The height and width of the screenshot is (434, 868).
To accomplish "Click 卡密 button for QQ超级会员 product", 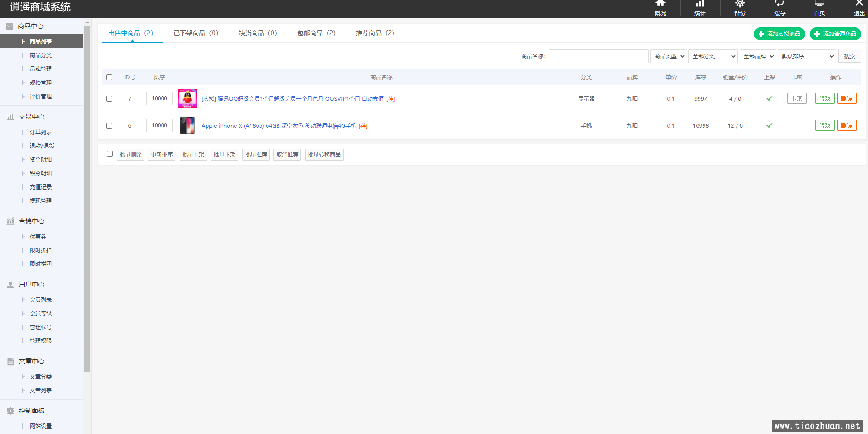I will point(797,98).
